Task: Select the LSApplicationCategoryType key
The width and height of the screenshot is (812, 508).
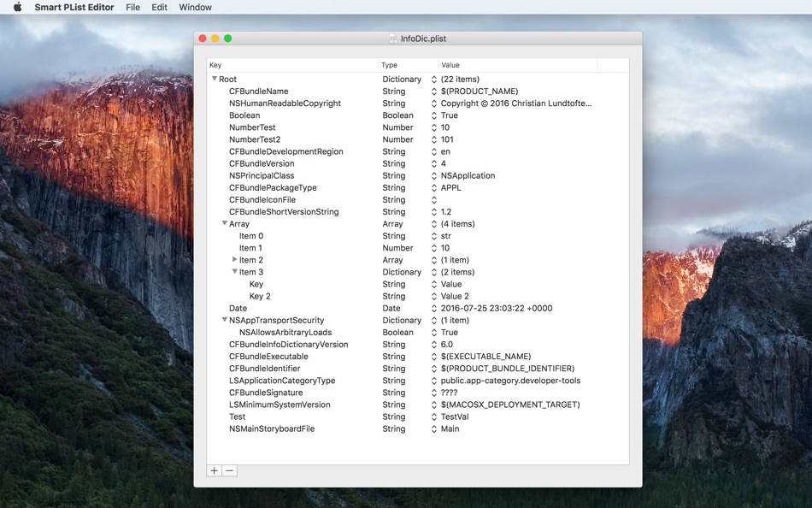Action: point(282,381)
